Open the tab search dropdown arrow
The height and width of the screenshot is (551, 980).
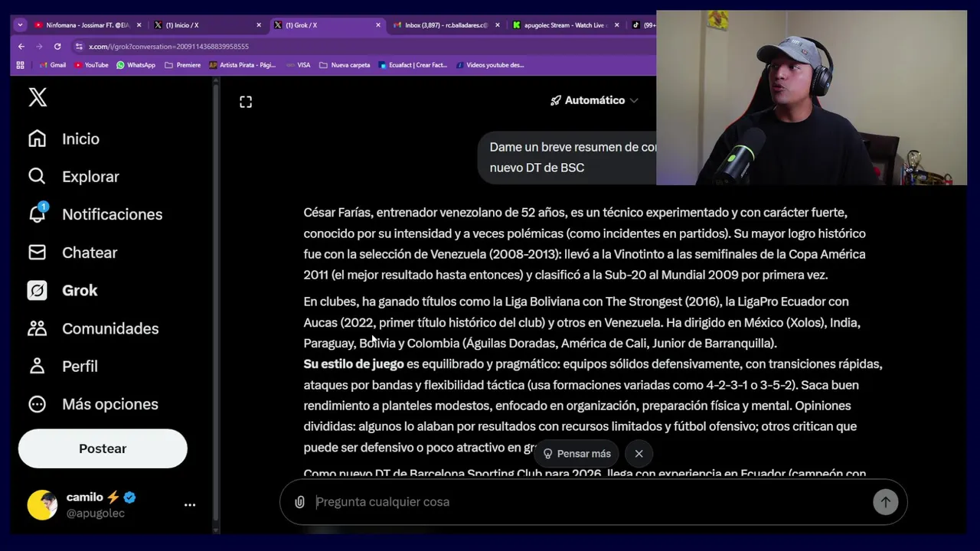coord(20,25)
